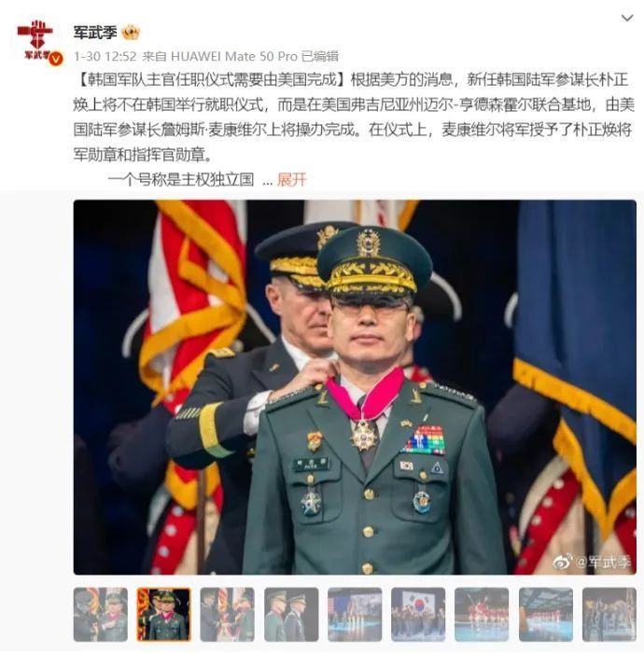
Task: Open the 军武季 username link
Action: point(95,33)
